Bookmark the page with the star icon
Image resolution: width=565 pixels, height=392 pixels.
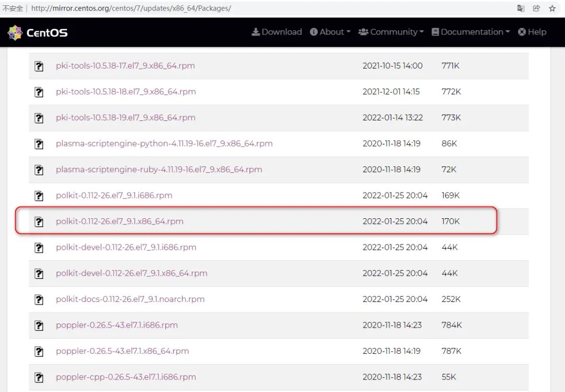pos(552,8)
